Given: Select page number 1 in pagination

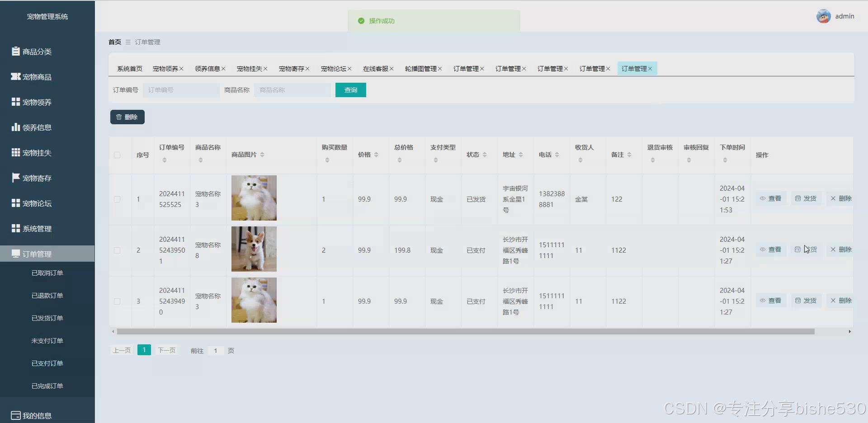Looking at the screenshot, I should click(x=144, y=350).
